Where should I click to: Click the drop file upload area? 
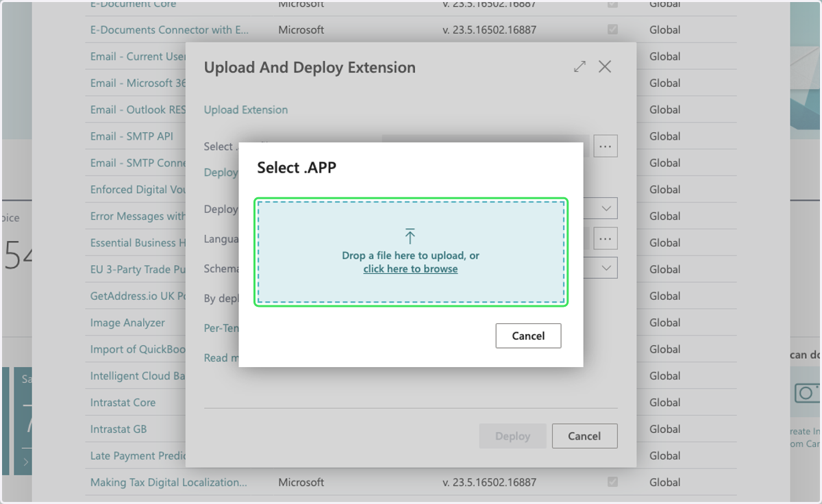[411, 252]
